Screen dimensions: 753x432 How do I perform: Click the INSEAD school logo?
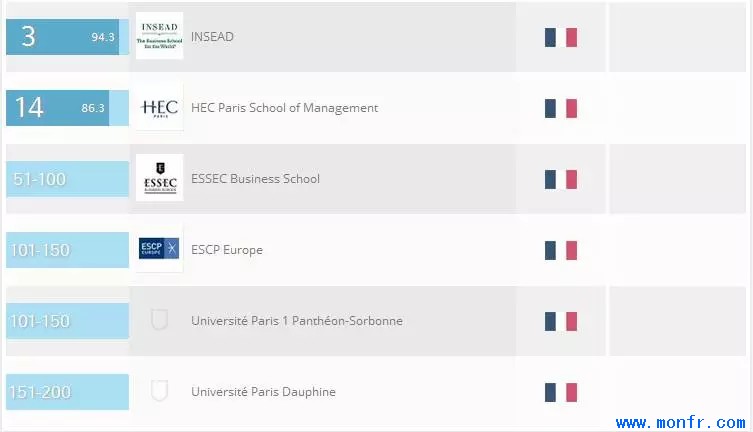(x=159, y=36)
